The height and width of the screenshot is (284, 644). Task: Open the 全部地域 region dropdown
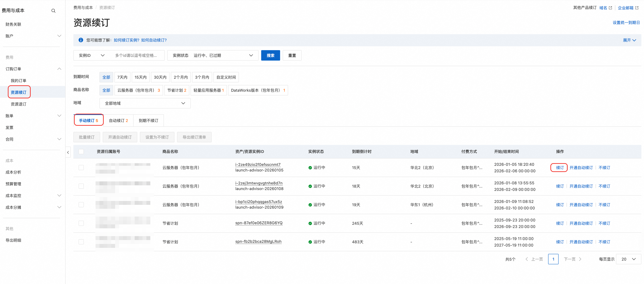pyautogui.click(x=145, y=103)
